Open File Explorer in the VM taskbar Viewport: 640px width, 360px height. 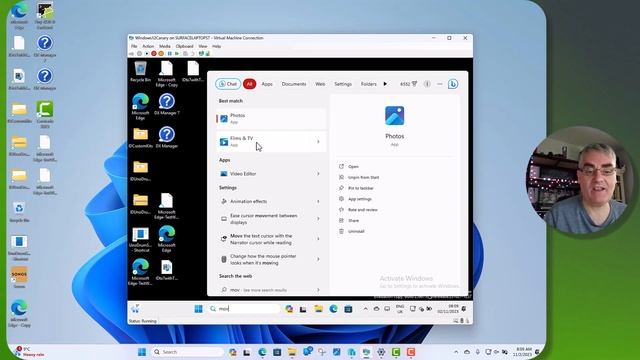coord(318,309)
